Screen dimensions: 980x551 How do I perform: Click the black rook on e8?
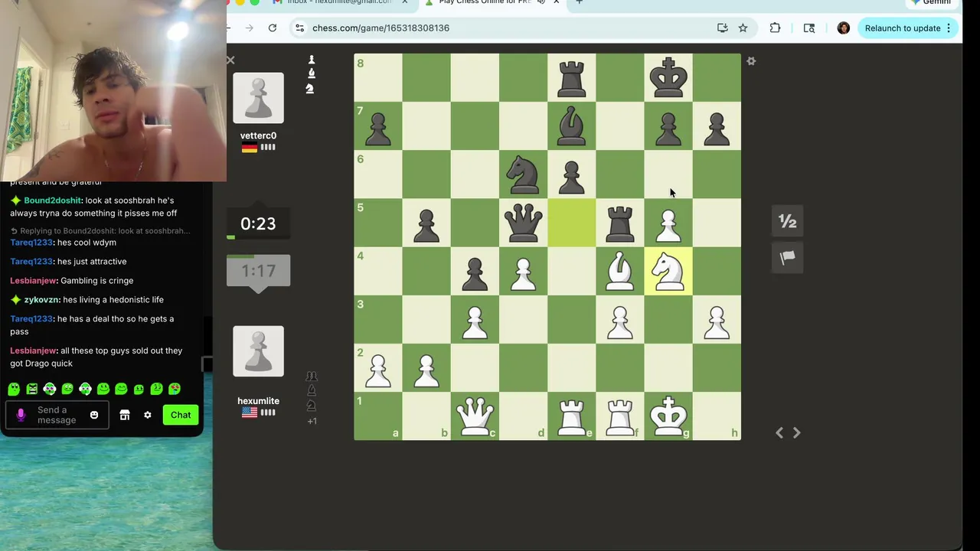click(x=572, y=78)
